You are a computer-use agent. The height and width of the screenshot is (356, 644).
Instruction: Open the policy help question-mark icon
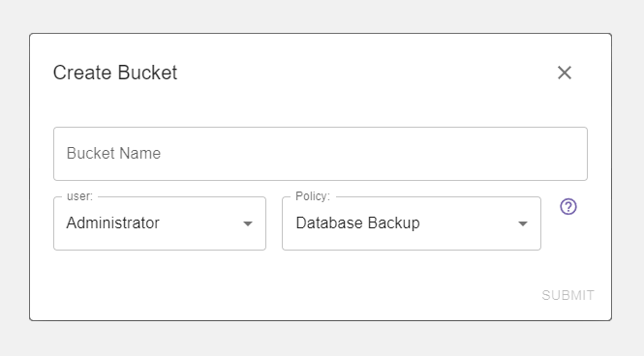click(568, 207)
